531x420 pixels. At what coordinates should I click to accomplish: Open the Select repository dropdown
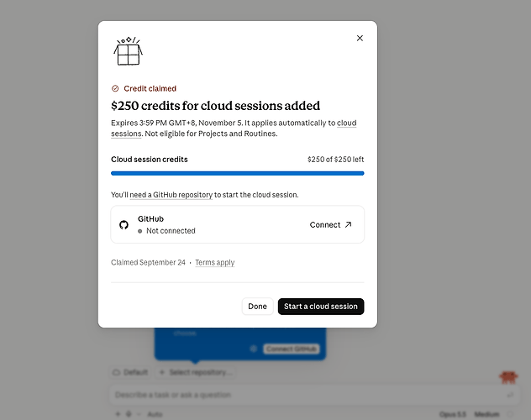pyautogui.click(x=196, y=372)
